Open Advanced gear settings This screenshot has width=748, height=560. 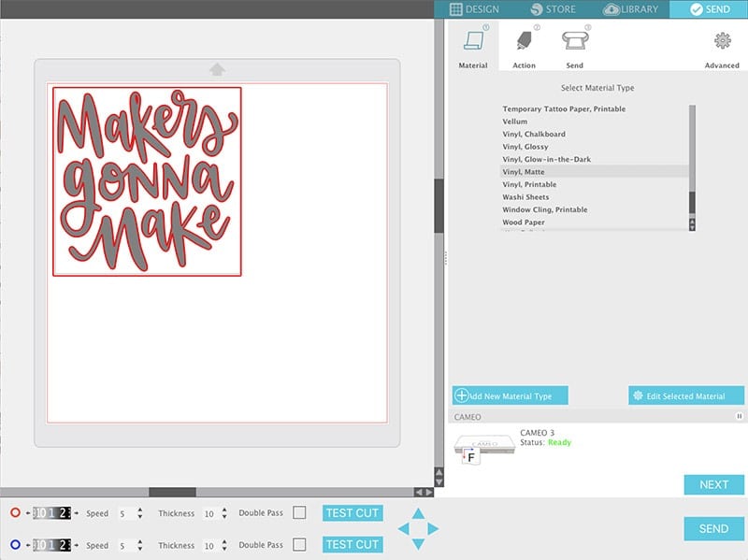(x=722, y=42)
